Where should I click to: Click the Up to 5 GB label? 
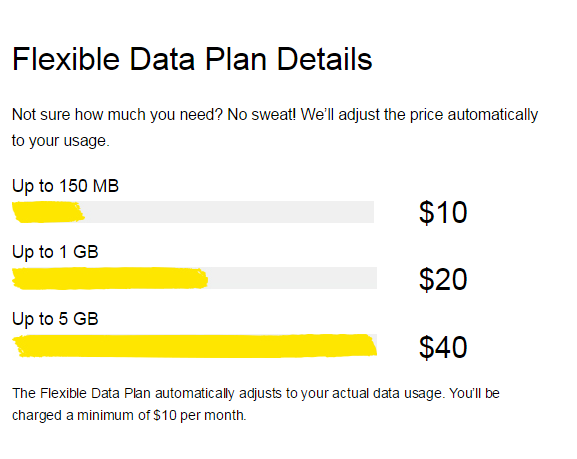tap(55, 319)
